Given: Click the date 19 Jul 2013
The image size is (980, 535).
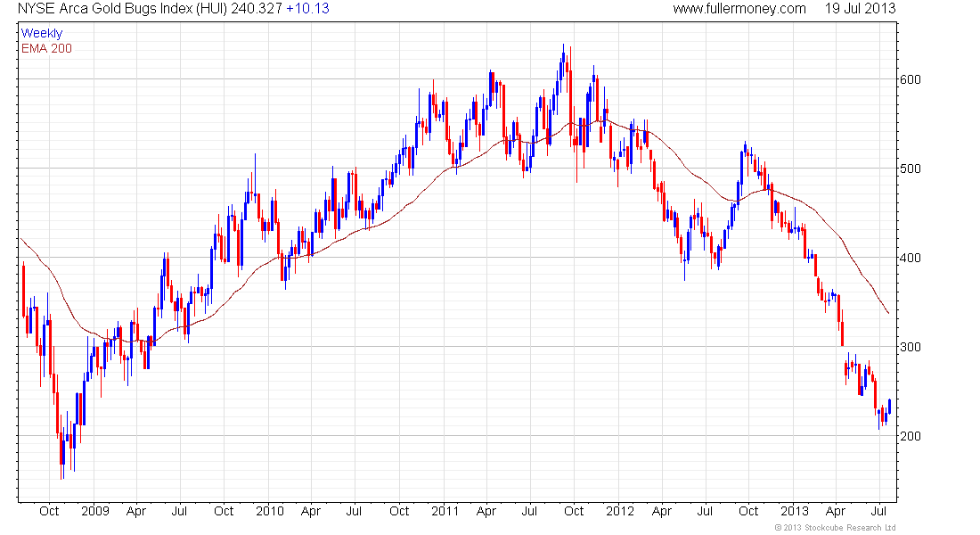Looking at the screenshot, I should click(860, 9).
